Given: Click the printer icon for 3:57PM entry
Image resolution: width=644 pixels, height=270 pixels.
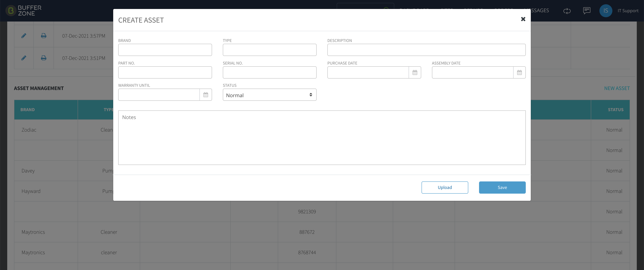Looking at the screenshot, I should [43, 36].
